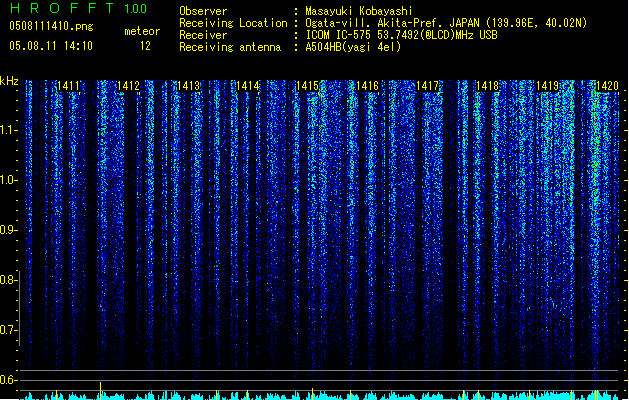This screenshot has width=629, height=400.
Task: Click the 0.7 frequency axis label
Action: [8, 330]
